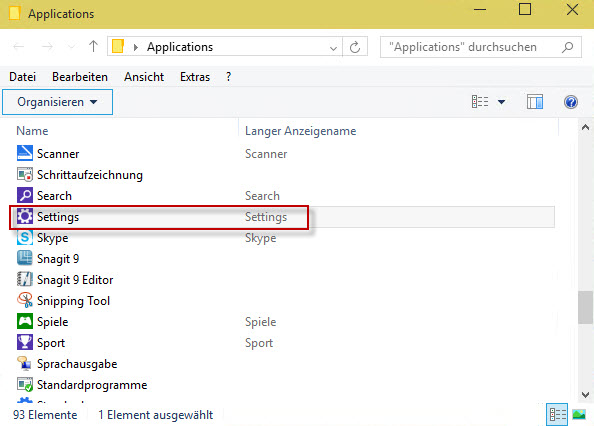Image resolution: width=594 pixels, height=426 pixels.
Task: Expand the address bar history dropdown
Action: pyautogui.click(x=333, y=48)
